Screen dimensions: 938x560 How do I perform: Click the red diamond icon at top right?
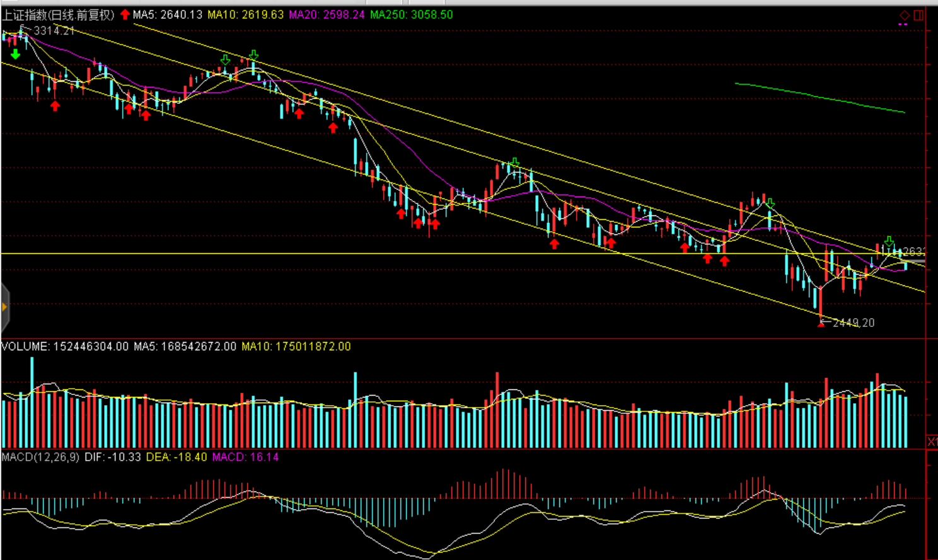[905, 14]
